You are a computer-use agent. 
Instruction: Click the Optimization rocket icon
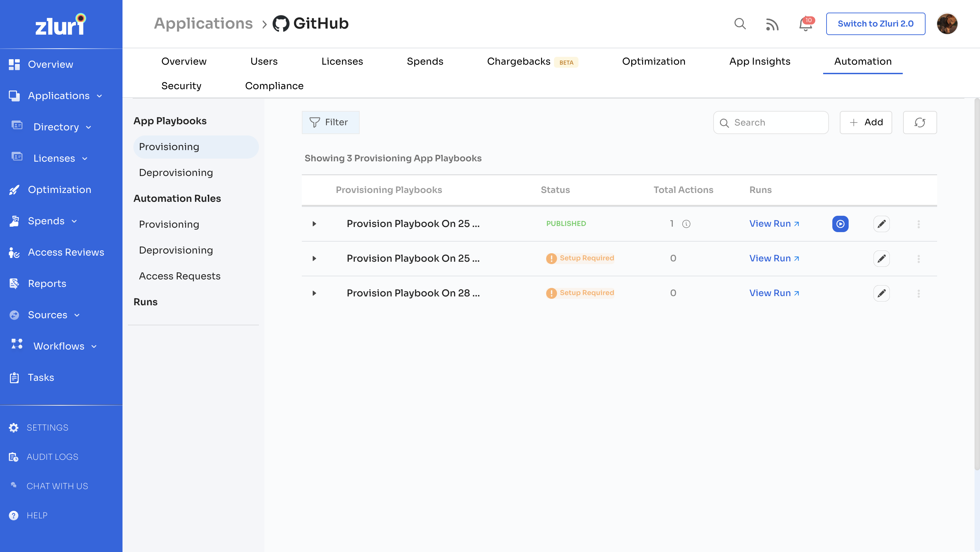click(x=14, y=190)
